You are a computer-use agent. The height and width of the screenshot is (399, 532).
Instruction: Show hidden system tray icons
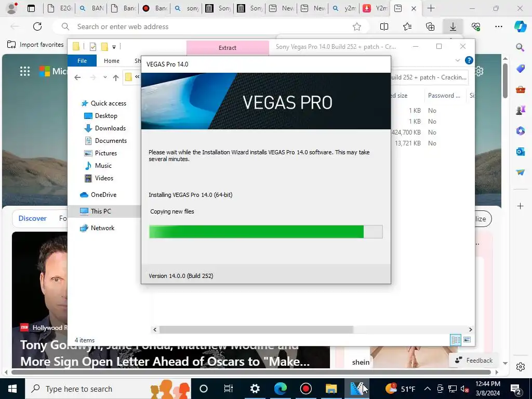click(x=428, y=389)
